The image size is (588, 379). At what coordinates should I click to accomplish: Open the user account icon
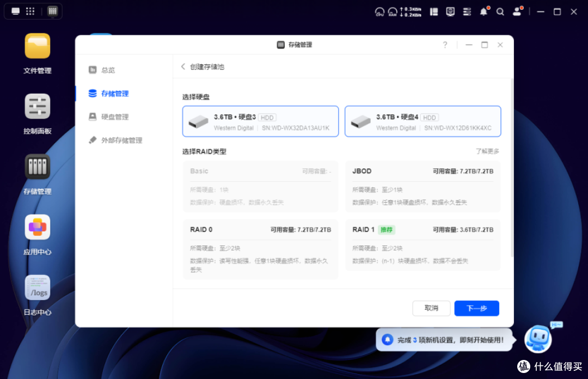click(x=517, y=11)
